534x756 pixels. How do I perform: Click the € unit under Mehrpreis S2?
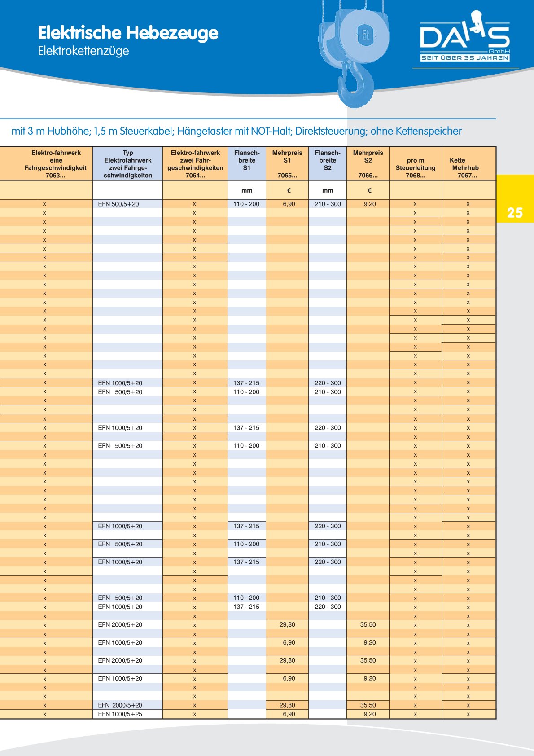[369, 190]
